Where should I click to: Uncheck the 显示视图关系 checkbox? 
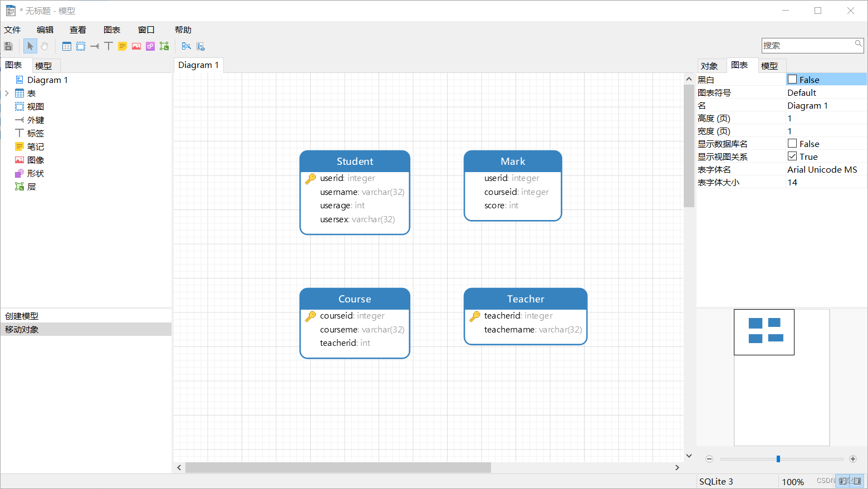792,157
